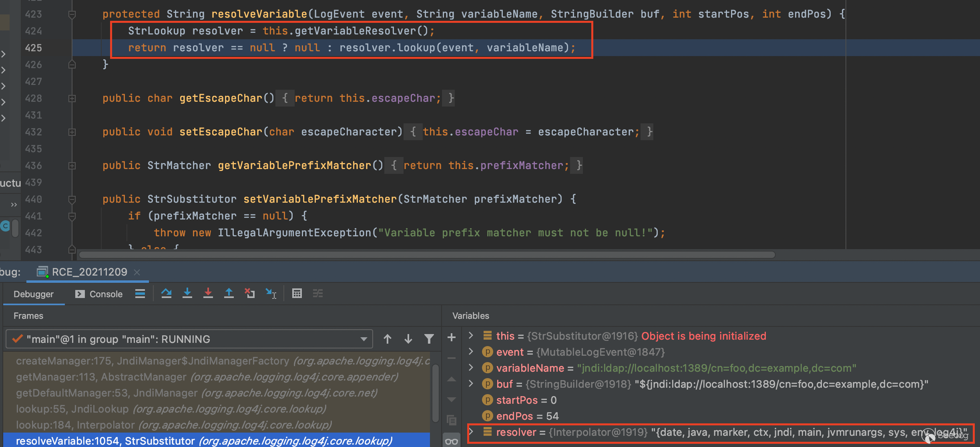
Task: Click the editor horizontal scrollbar
Action: [427, 255]
